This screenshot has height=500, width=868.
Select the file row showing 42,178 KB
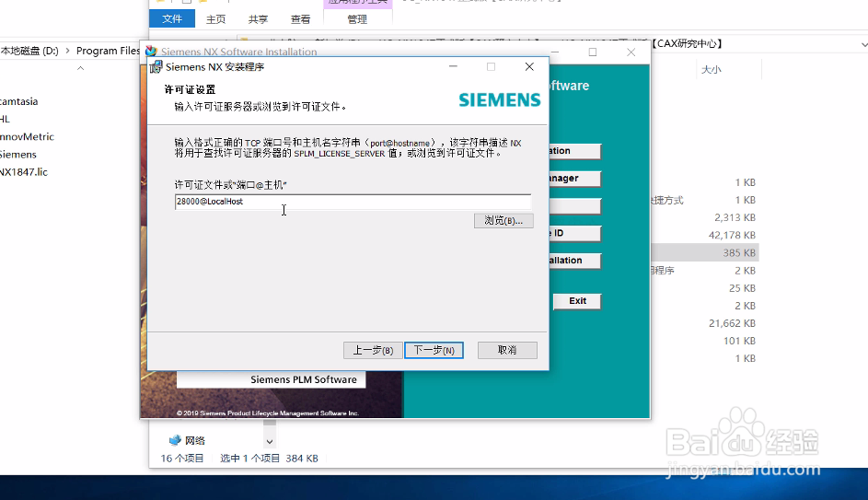(x=704, y=235)
